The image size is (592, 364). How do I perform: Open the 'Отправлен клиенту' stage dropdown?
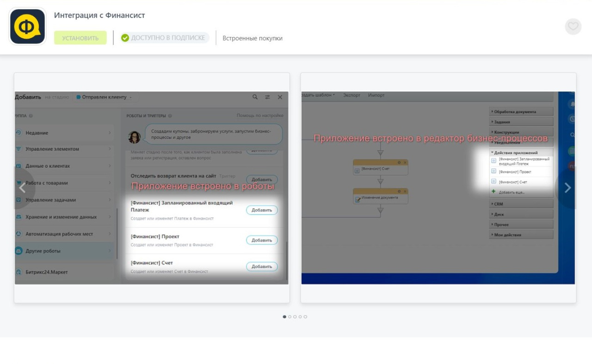[105, 97]
